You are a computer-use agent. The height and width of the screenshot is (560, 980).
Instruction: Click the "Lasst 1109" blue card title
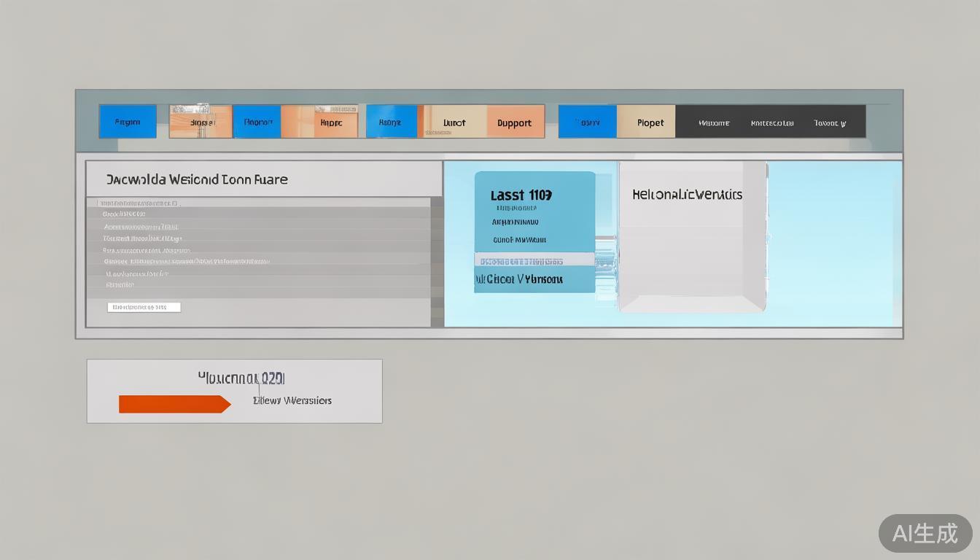point(521,195)
